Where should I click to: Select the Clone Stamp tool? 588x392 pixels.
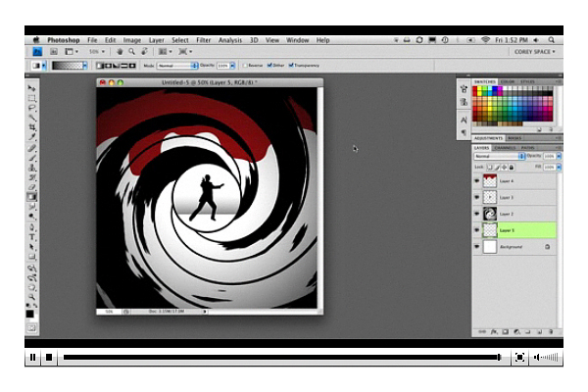(32, 168)
